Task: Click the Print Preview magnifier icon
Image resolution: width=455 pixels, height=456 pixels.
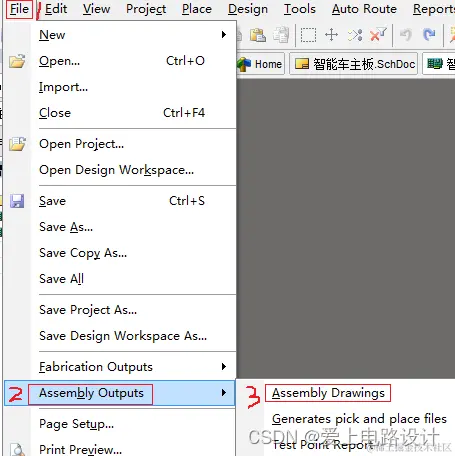Action: pyautogui.click(x=18, y=449)
